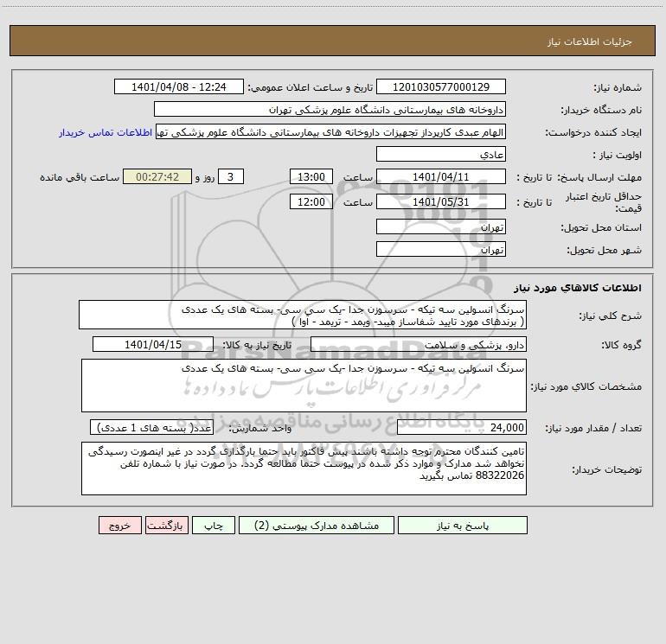666x644 pixels.
Task: Click the unit of count field
Action: [x=151, y=428]
